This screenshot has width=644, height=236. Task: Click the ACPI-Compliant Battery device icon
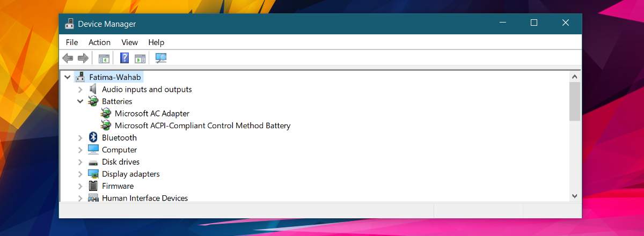[x=106, y=126]
